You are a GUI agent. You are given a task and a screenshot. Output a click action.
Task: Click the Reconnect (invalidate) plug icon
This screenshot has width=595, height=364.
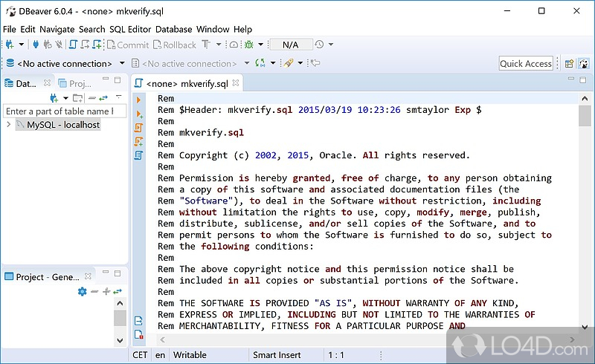point(48,45)
